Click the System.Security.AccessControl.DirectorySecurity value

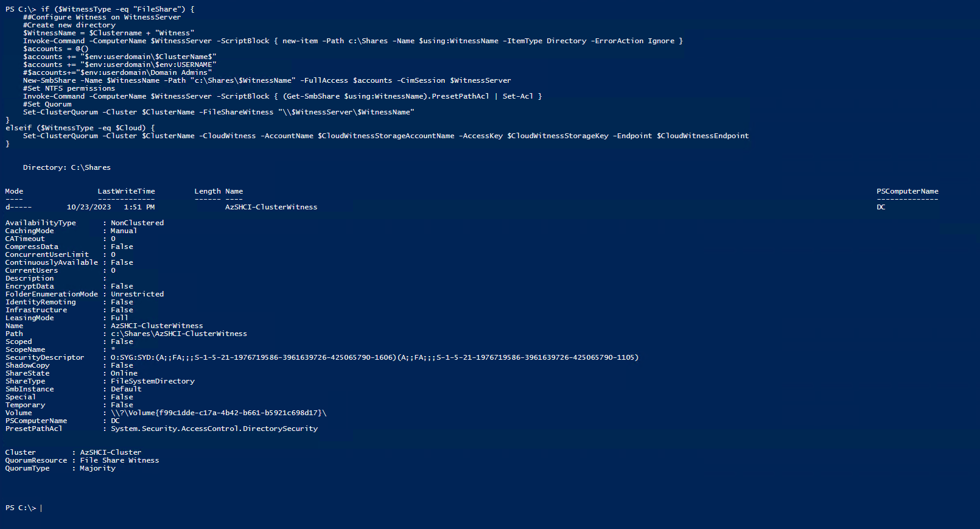coord(214,429)
